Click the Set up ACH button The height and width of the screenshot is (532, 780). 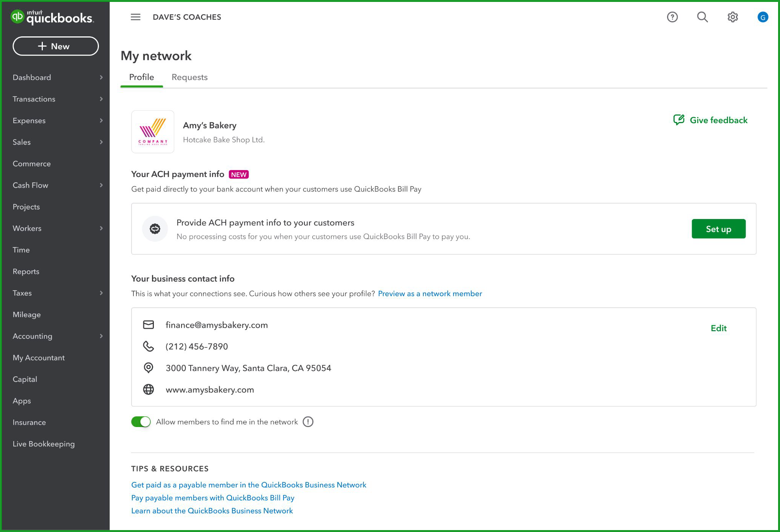click(x=718, y=229)
